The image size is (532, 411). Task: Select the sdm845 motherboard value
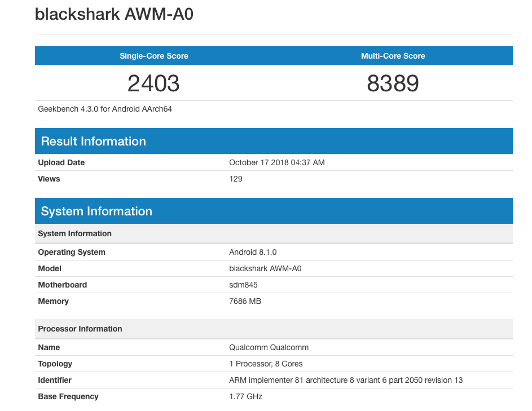coord(243,285)
